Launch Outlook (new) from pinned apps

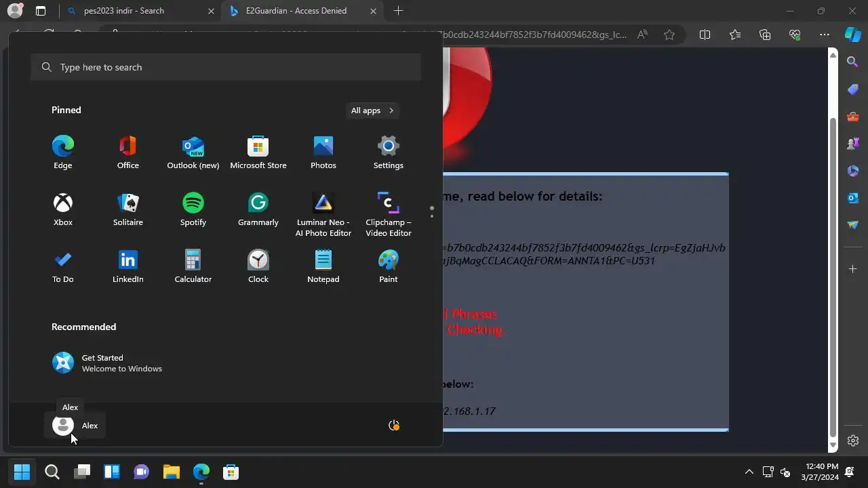point(193,152)
